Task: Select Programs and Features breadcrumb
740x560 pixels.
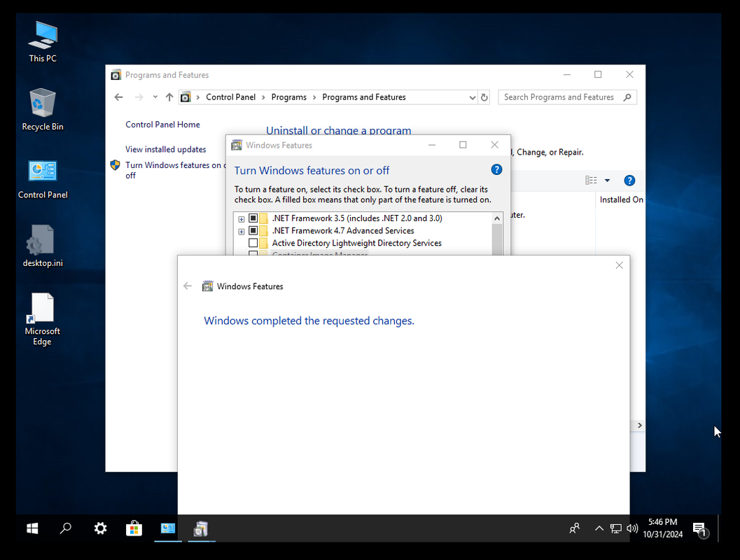Action: pos(364,97)
